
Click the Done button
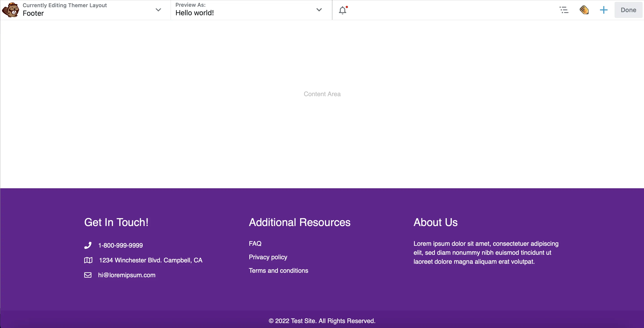(628, 10)
